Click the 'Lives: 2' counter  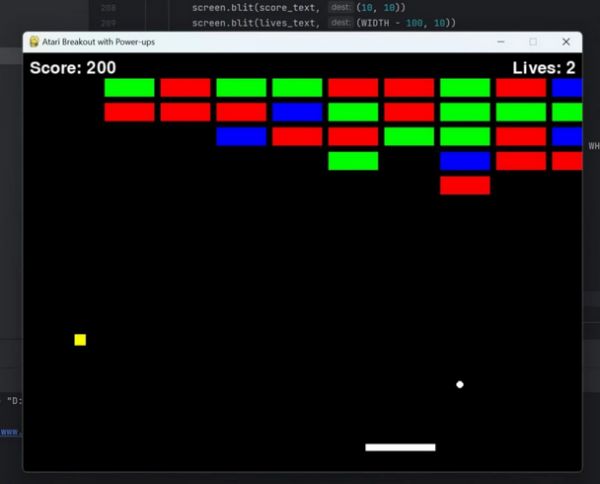pos(544,68)
